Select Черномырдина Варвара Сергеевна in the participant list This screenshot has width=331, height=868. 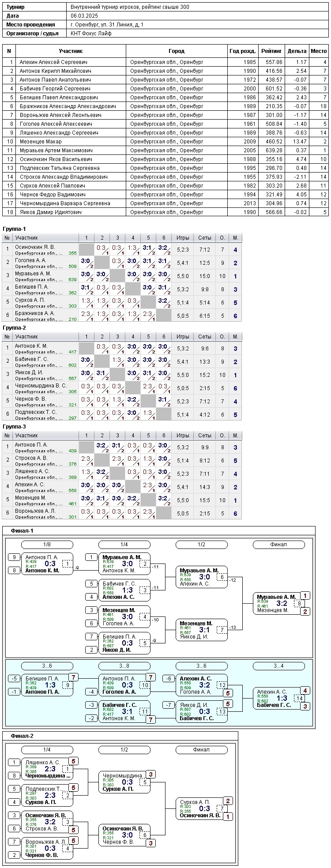click(65, 203)
